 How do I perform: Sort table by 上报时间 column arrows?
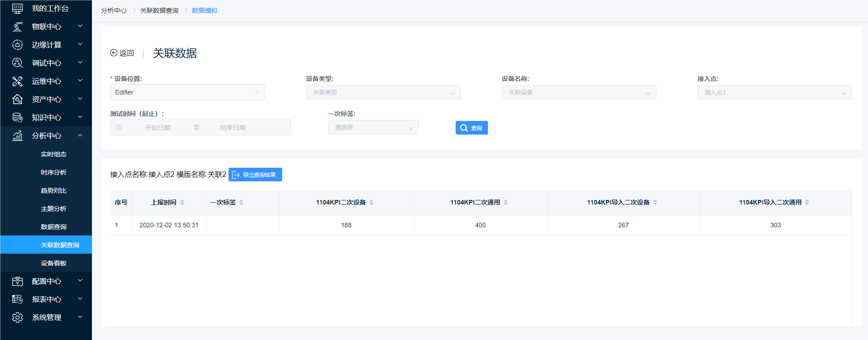pyautogui.click(x=182, y=202)
